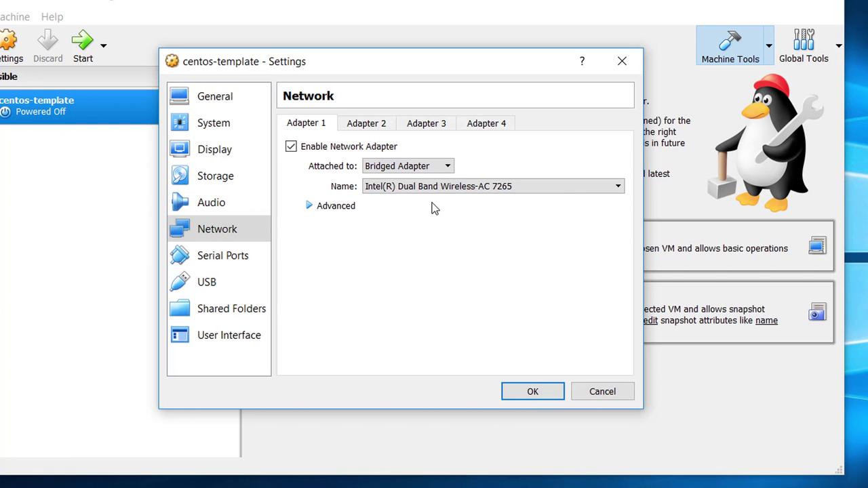The image size is (868, 488).
Task: Open the adapter Name dropdown
Action: (493, 186)
